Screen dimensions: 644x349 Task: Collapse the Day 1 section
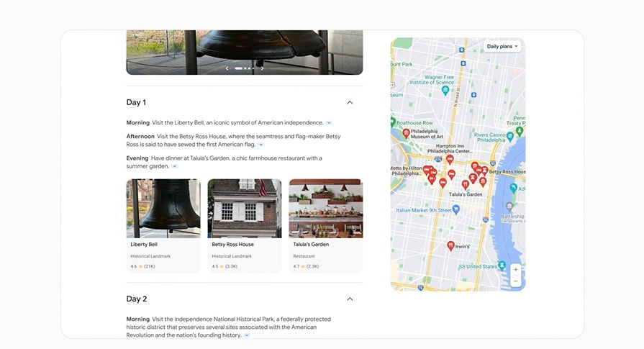coord(350,102)
